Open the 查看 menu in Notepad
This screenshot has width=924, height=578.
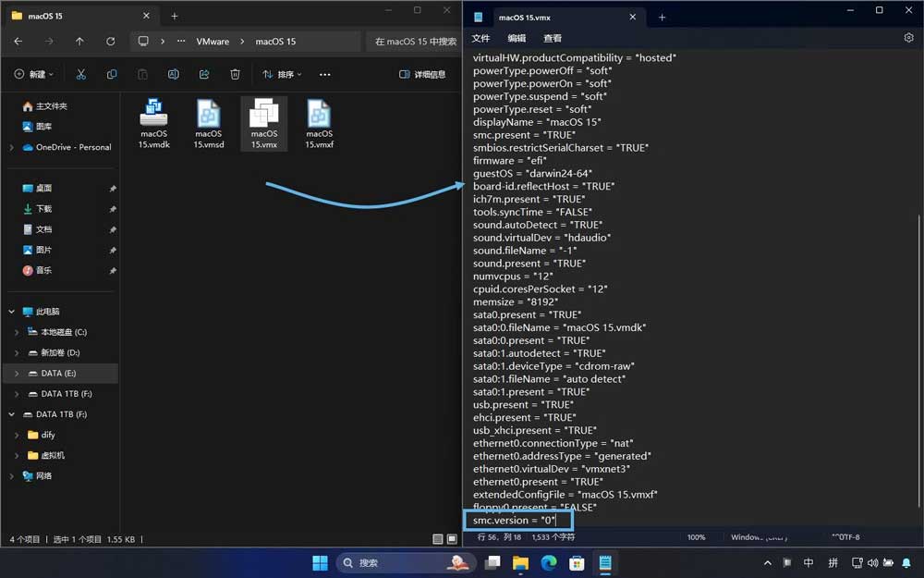point(553,38)
